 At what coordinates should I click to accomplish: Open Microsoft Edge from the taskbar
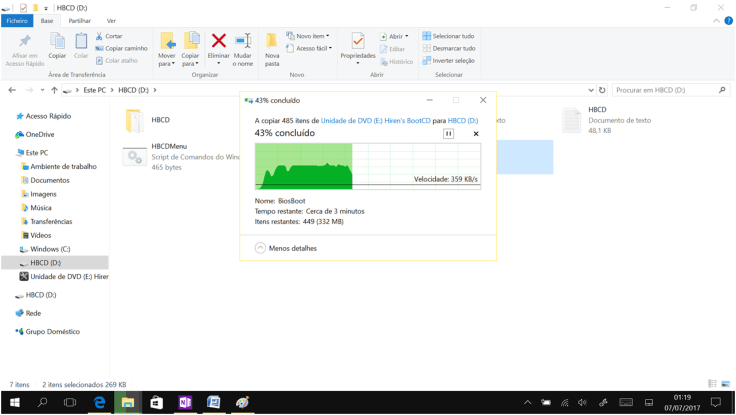99,402
